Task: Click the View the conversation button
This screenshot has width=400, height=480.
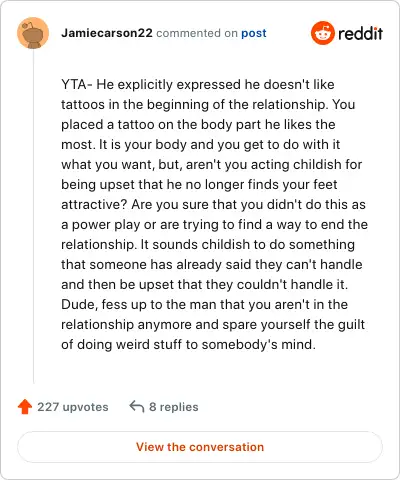Action: point(200,447)
